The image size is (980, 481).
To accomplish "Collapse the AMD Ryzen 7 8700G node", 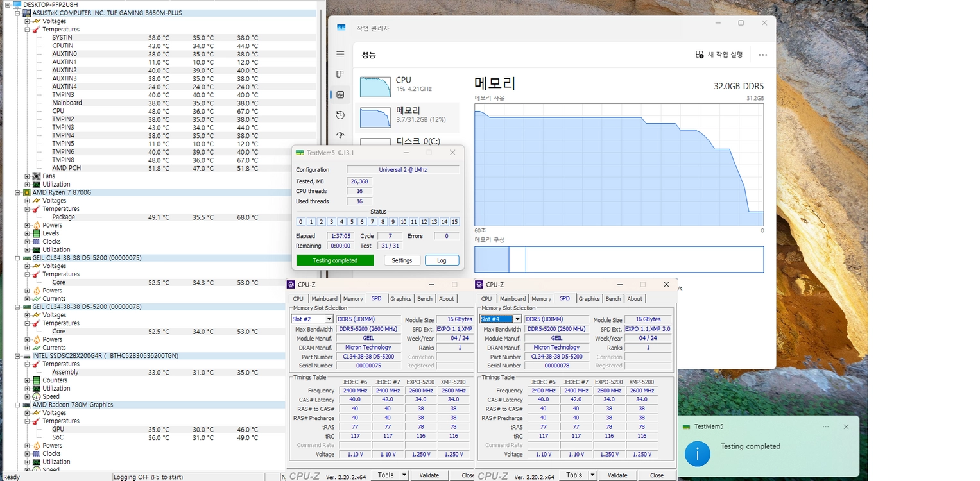I will point(17,192).
